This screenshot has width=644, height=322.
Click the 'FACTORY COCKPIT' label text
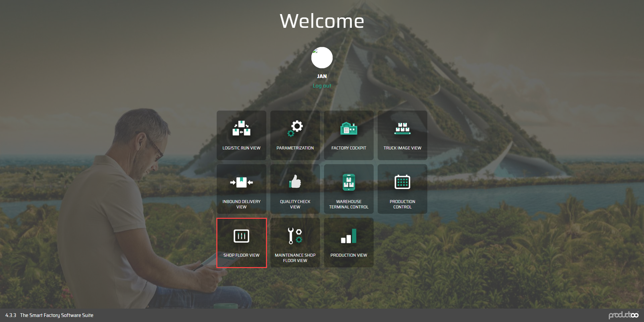(348, 148)
